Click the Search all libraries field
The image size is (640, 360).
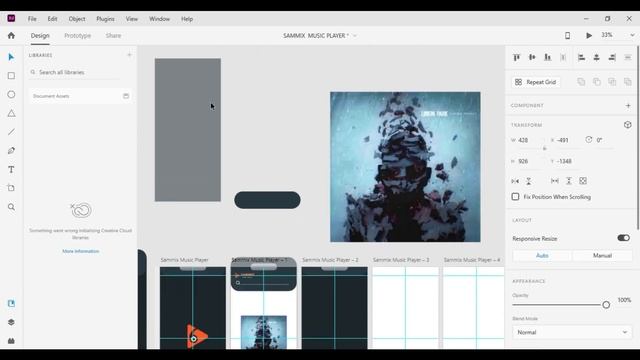(x=76, y=72)
